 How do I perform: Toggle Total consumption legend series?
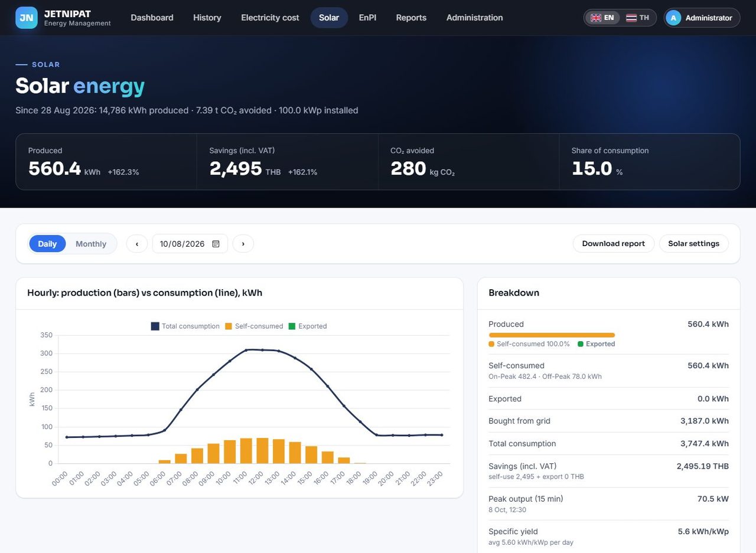pyautogui.click(x=185, y=326)
